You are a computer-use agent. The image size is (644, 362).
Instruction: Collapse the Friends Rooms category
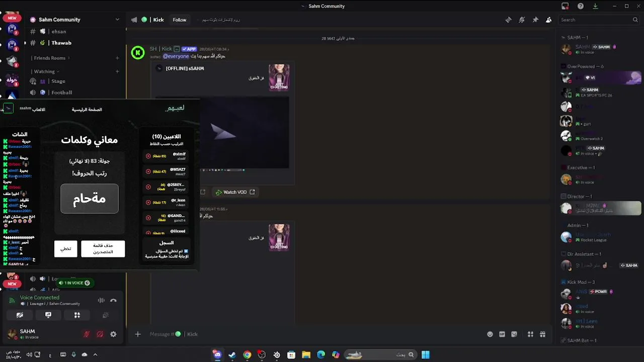pyautogui.click(x=50, y=58)
